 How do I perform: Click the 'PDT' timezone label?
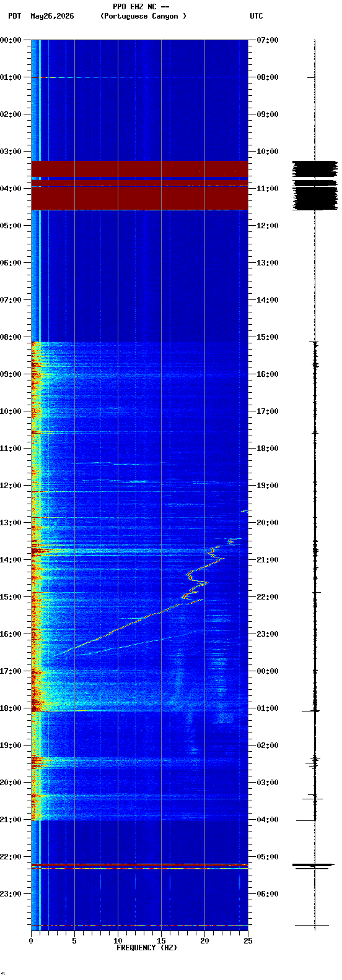point(14,16)
